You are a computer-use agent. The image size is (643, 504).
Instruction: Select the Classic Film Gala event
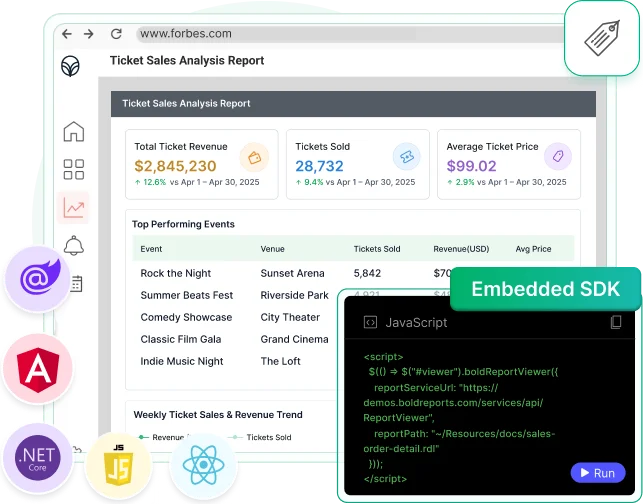tap(181, 339)
